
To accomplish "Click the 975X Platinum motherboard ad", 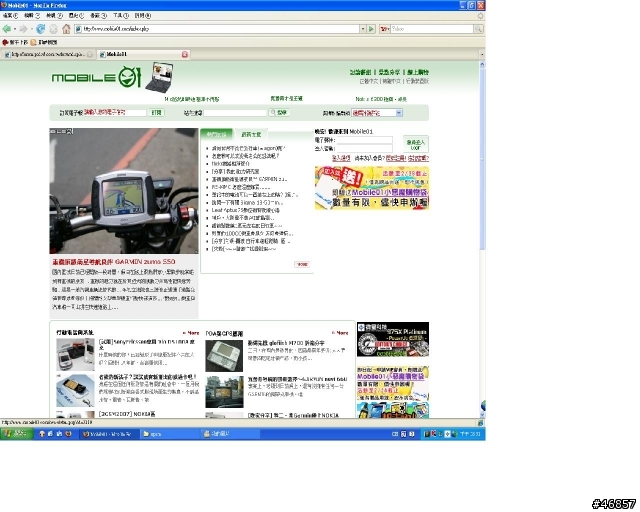I will 393,339.
